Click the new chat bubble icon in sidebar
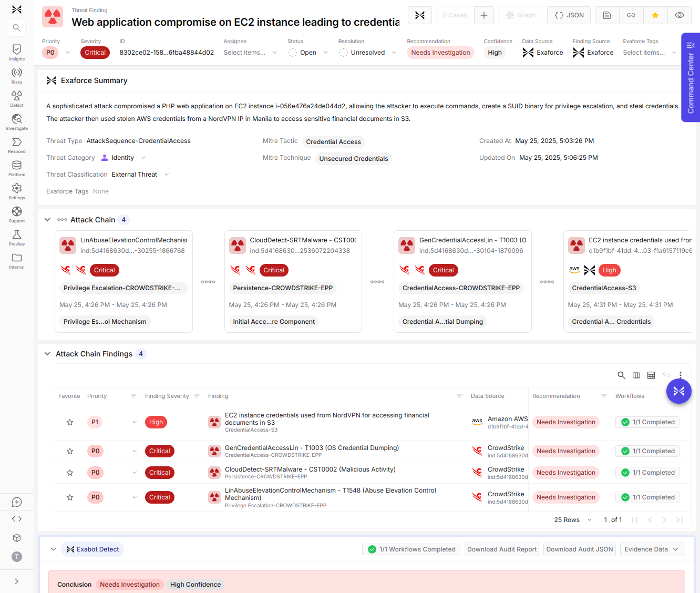This screenshot has width=700, height=593. pyautogui.click(x=17, y=502)
